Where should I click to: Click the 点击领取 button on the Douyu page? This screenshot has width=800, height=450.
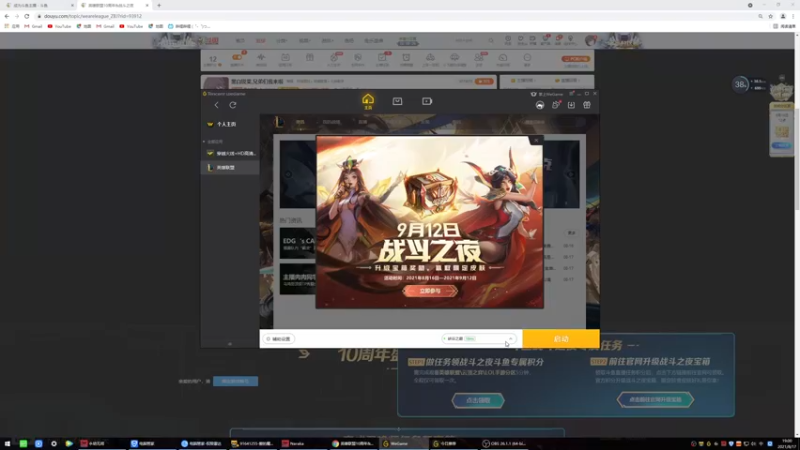[478, 400]
